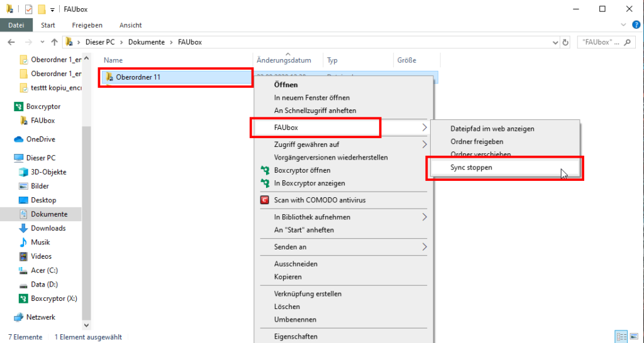
Task: Switch to details view icon in status bar
Action: tap(622, 337)
